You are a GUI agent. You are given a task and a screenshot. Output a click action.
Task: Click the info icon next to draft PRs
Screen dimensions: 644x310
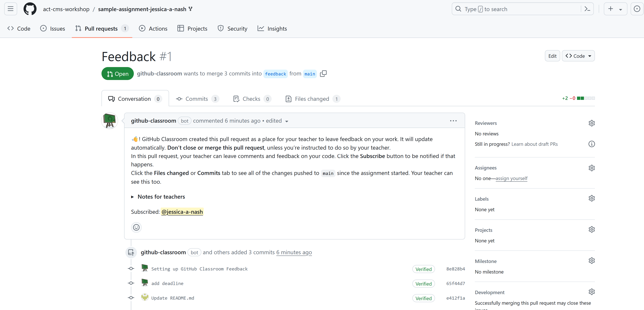coord(591,144)
